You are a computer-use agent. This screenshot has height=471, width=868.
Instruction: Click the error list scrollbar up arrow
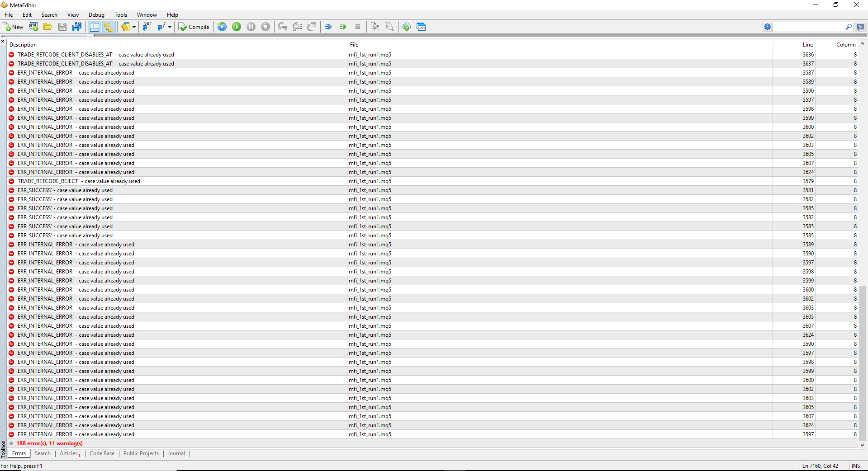pyautogui.click(x=862, y=44)
